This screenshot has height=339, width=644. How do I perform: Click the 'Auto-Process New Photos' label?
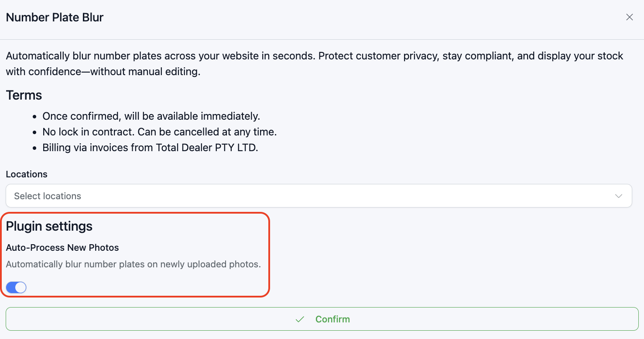pos(62,248)
